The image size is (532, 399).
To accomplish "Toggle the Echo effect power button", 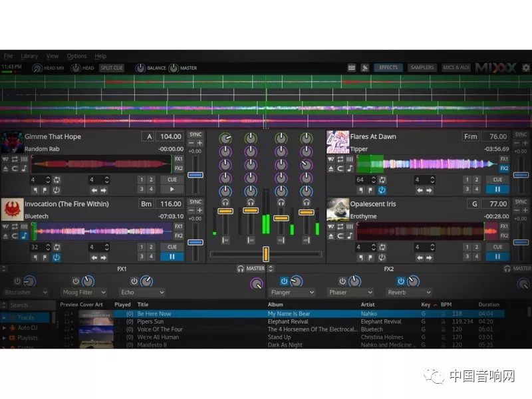I will [x=134, y=281].
